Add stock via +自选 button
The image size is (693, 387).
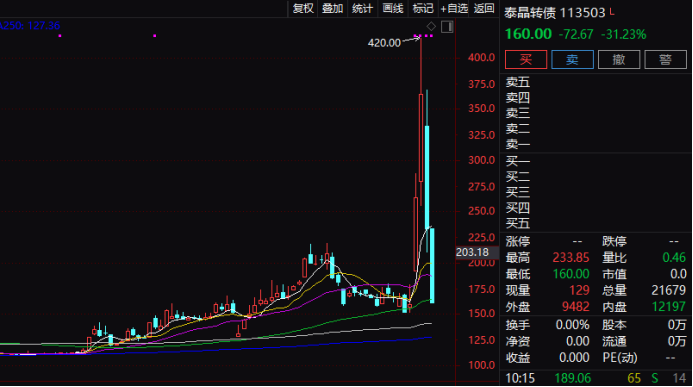(x=454, y=8)
